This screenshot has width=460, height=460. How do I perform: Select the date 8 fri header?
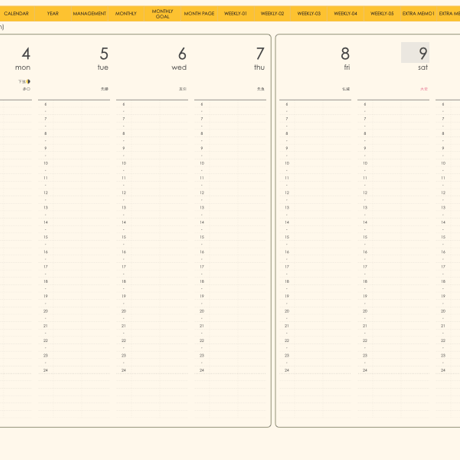click(345, 59)
